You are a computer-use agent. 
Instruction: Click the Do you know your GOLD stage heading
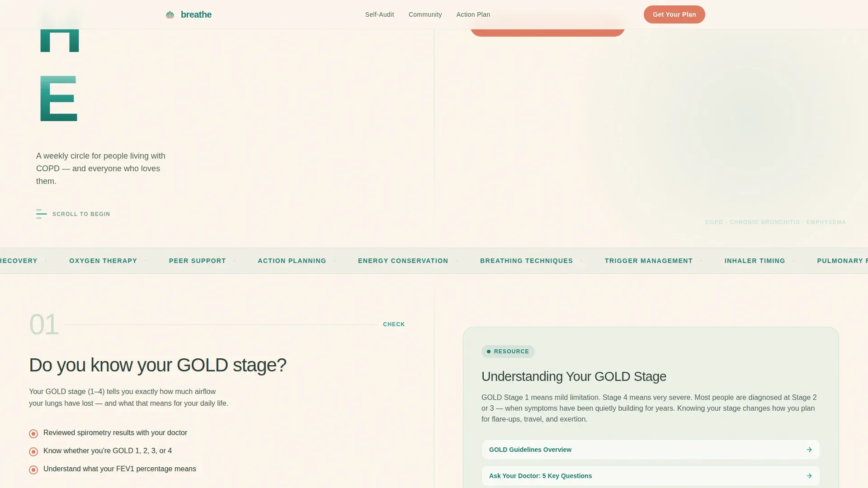(x=158, y=365)
